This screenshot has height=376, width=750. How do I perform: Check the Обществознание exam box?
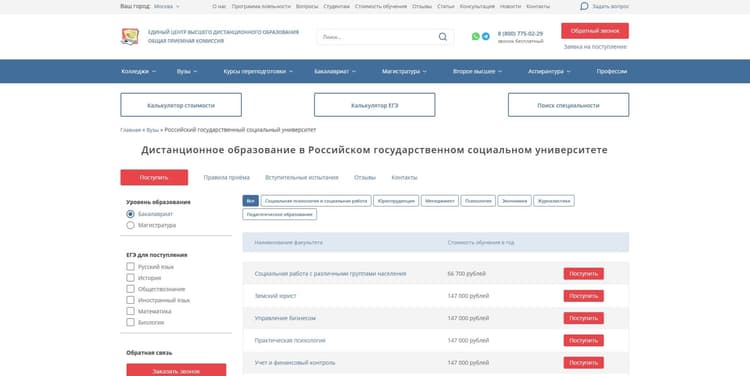coord(130,289)
